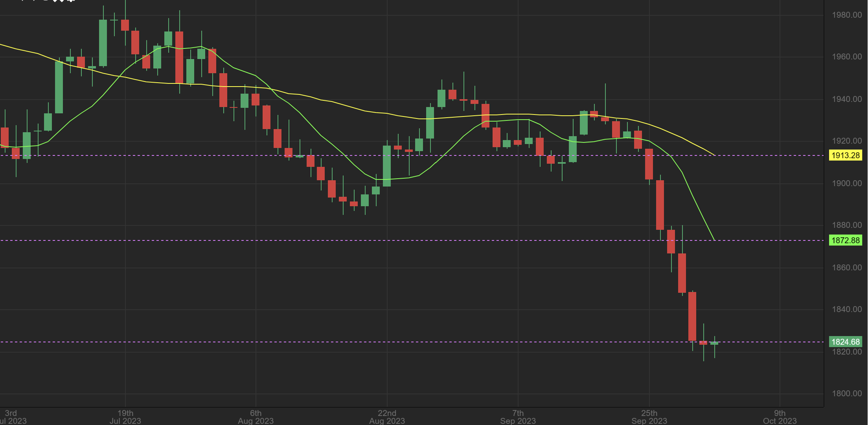Click the 1824.68 current price label
The height and width of the screenshot is (425, 868).
coord(846,342)
